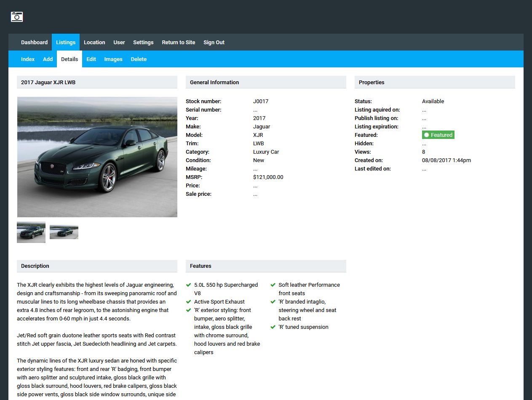Click the Delete tab
Screen dimensions: 532x400
coord(139,59)
